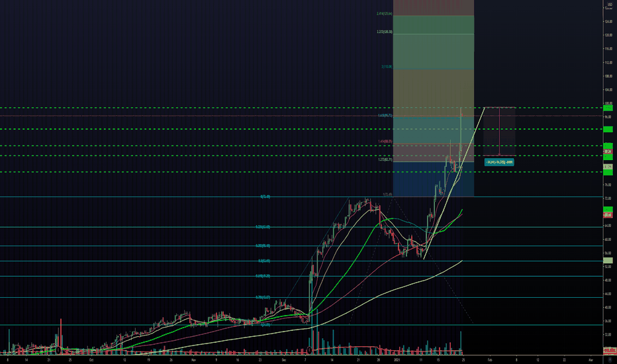Click the Feb label on time axis
Image resolution: width=617 pixels, height=364 pixels.
point(490,359)
